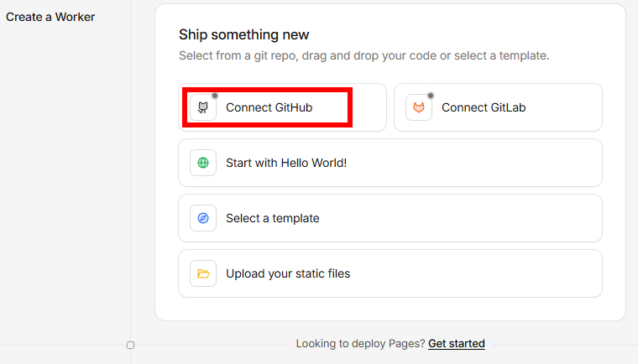The height and width of the screenshot is (364, 638).
Task: Follow the Get started link
Action: [x=456, y=343]
